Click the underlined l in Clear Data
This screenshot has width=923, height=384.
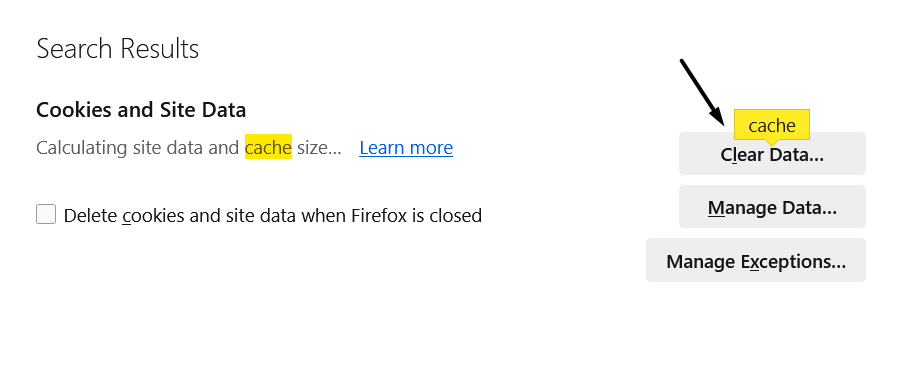pos(734,155)
